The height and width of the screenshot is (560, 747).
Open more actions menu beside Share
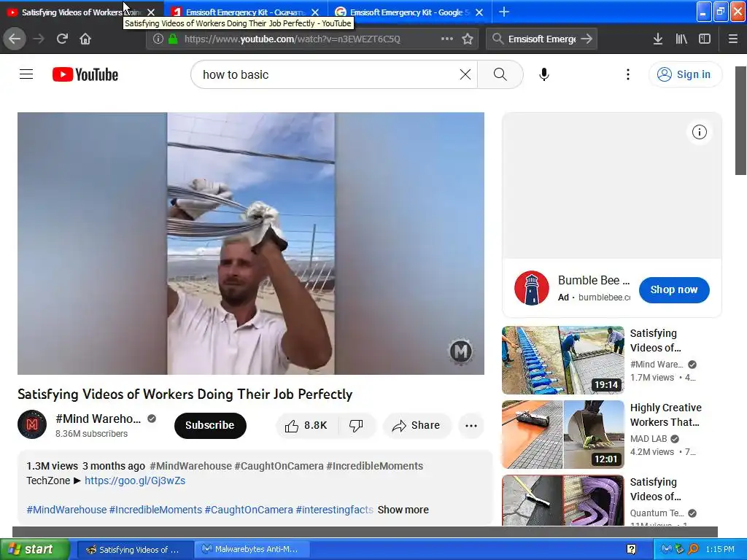[471, 425]
